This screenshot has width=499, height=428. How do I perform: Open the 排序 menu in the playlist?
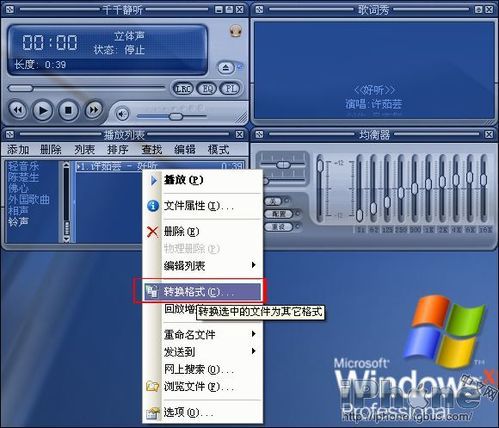coord(118,150)
